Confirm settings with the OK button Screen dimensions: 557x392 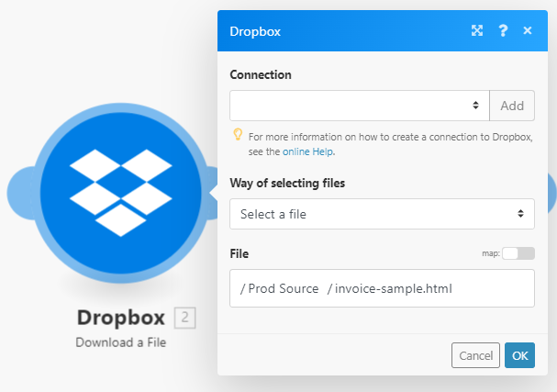pos(519,355)
